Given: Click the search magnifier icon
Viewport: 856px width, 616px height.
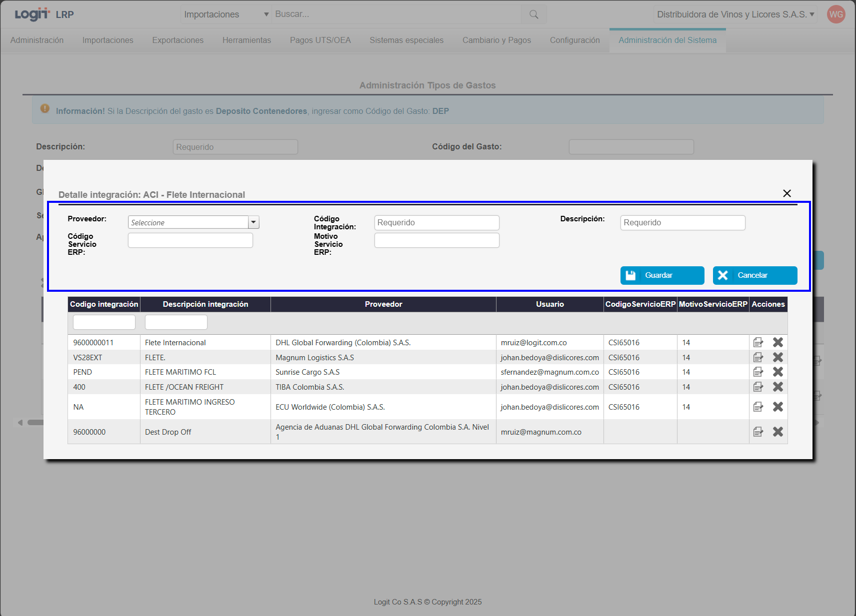Looking at the screenshot, I should tap(533, 14).
